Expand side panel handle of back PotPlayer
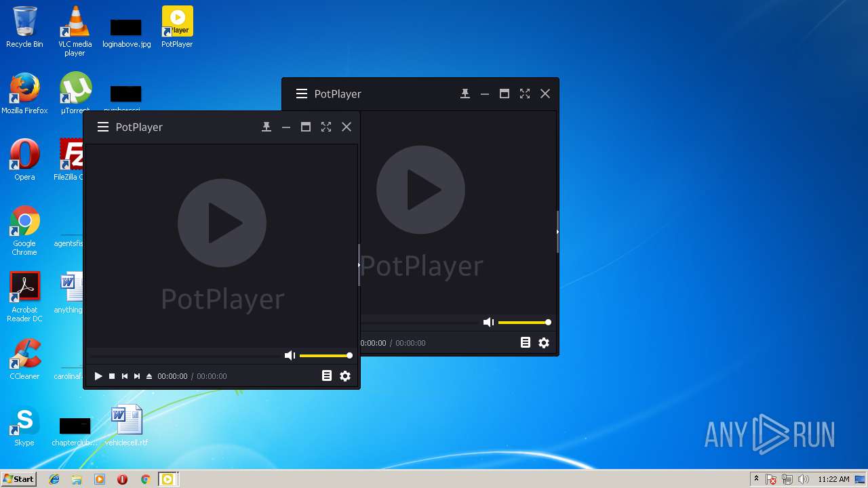The width and height of the screenshot is (868, 488). tap(557, 232)
